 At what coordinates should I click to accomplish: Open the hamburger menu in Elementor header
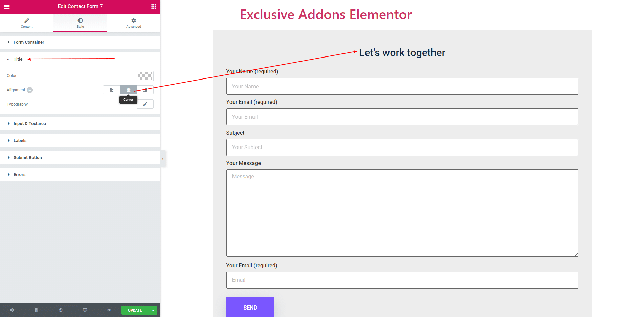point(7,7)
